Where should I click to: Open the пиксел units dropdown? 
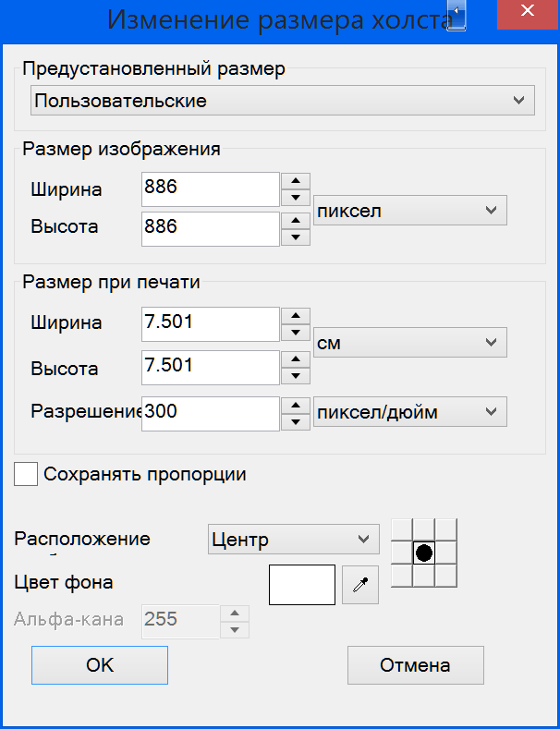click(410, 211)
